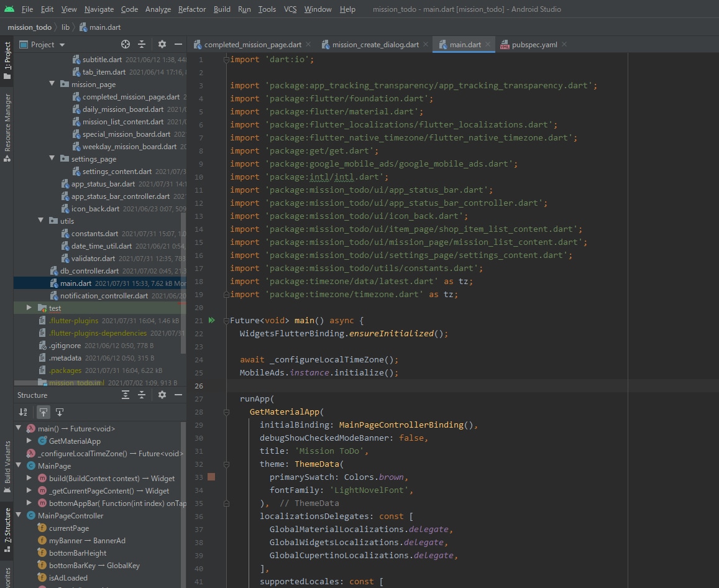Close the pubspec.yaml tab
719x588 pixels.
pos(564,44)
